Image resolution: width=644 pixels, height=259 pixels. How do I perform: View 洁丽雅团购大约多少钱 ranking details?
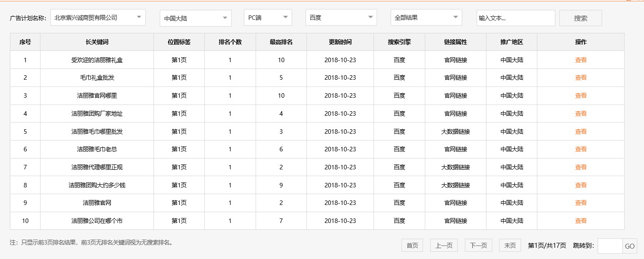pos(581,185)
